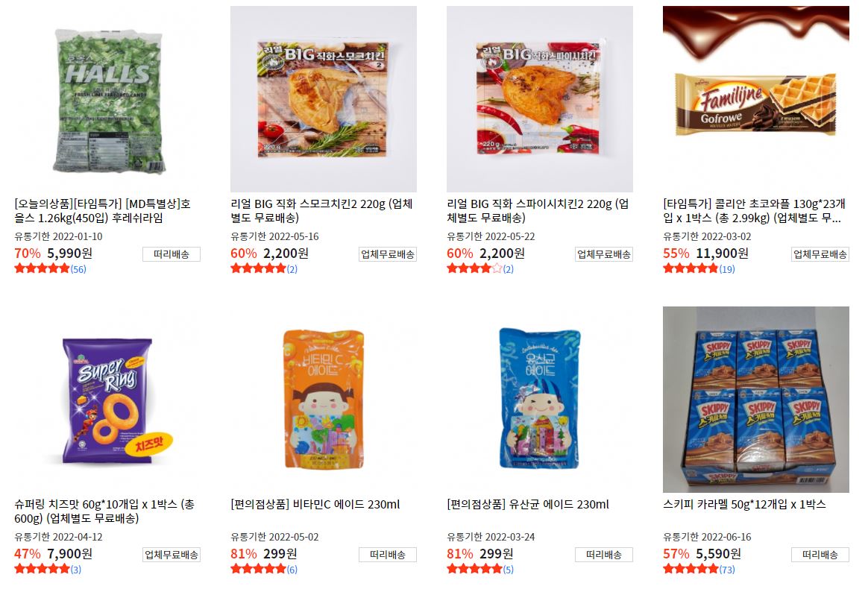Image resolution: width=868 pixels, height=592 pixels.
Task: Open the (73) reviews count for 스키피 카라멜
Action: point(727,570)
